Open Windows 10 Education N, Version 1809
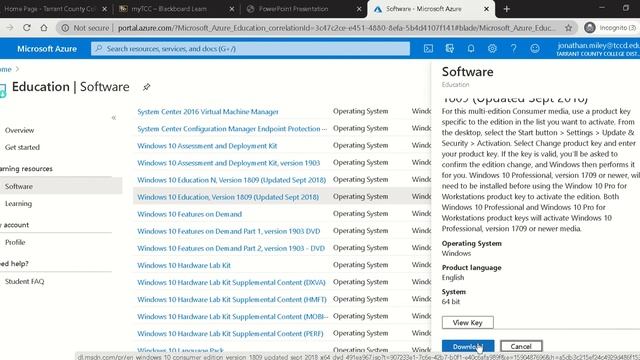Image resolution: width=640 pixels, height=360 pixels. coord(231,180)
